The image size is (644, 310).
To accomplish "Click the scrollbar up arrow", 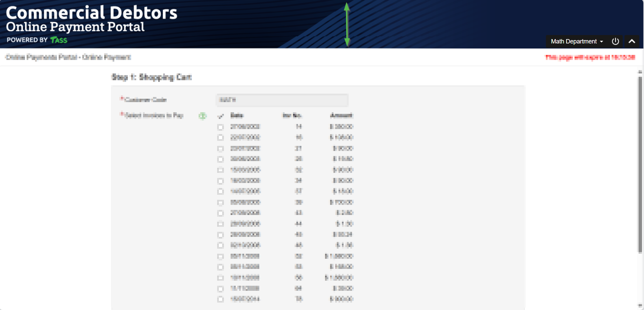I will [640, 72].
